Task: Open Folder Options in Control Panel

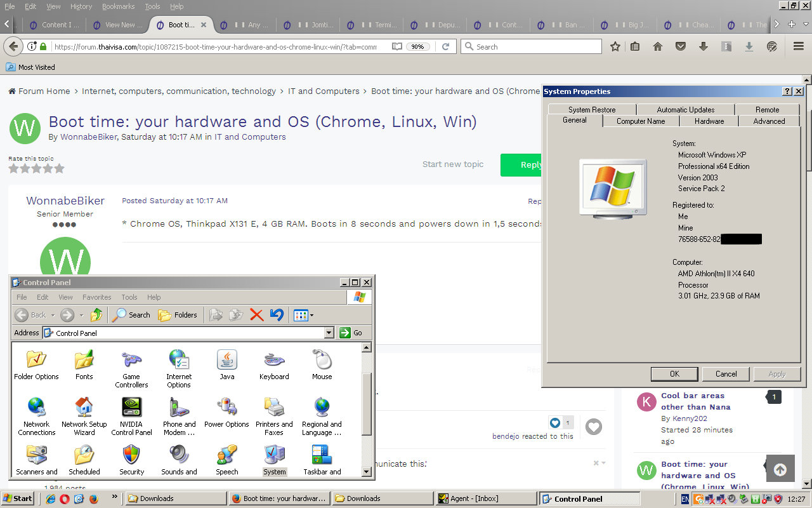Action: click(x=36, y=365)
